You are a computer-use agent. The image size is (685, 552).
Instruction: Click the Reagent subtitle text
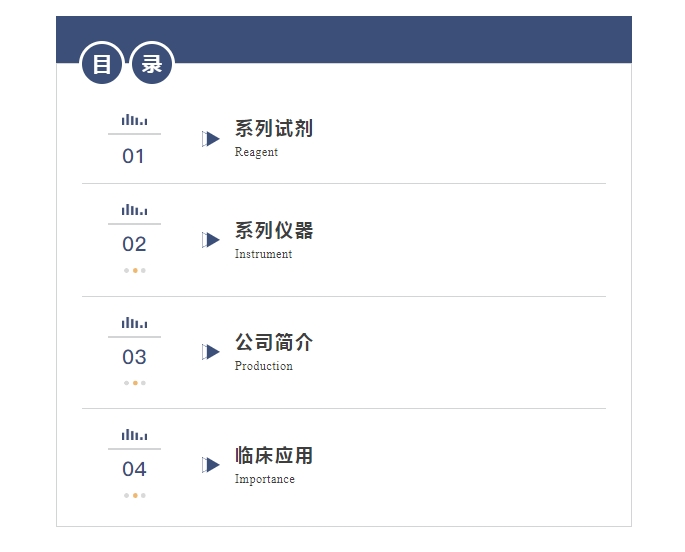click(x=256, y=153)
